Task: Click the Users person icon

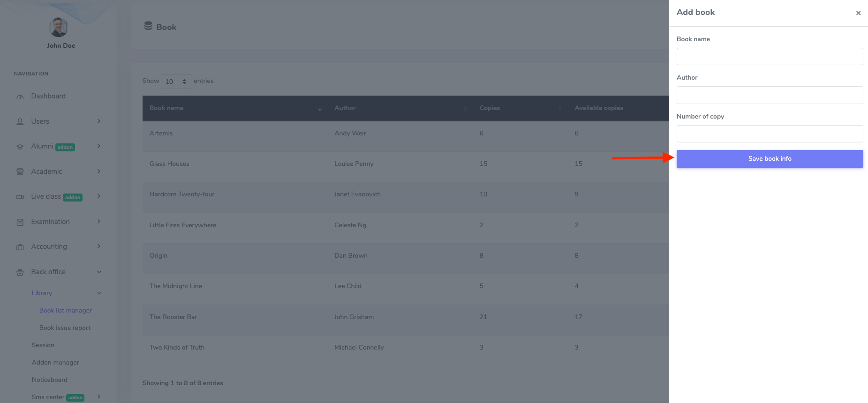Action: pos(20,122)
